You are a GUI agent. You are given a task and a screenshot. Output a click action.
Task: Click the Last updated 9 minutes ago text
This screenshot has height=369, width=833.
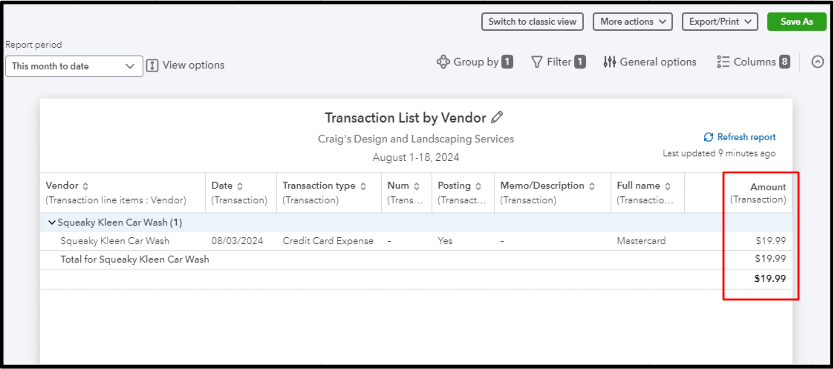click(x=719, y=153)
